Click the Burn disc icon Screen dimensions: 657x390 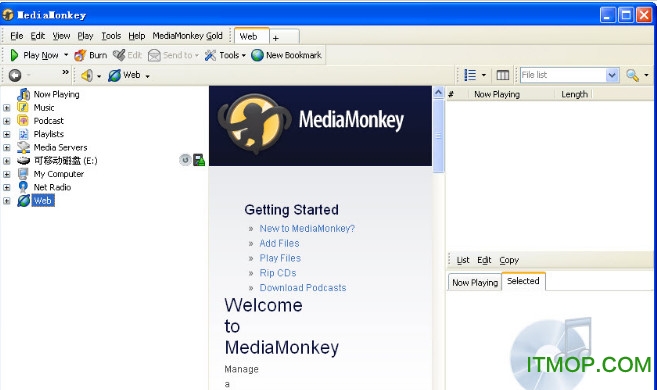(80, 55)
